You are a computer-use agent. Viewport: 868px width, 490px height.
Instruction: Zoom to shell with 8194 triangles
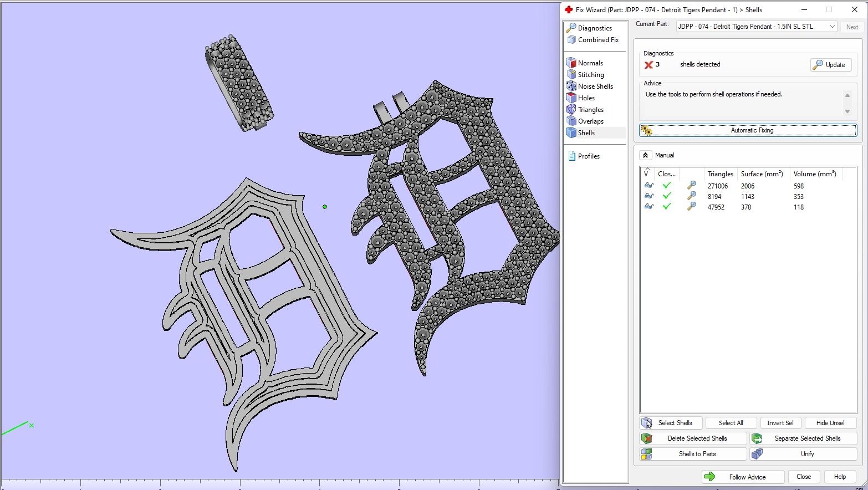tap(691, 196)
